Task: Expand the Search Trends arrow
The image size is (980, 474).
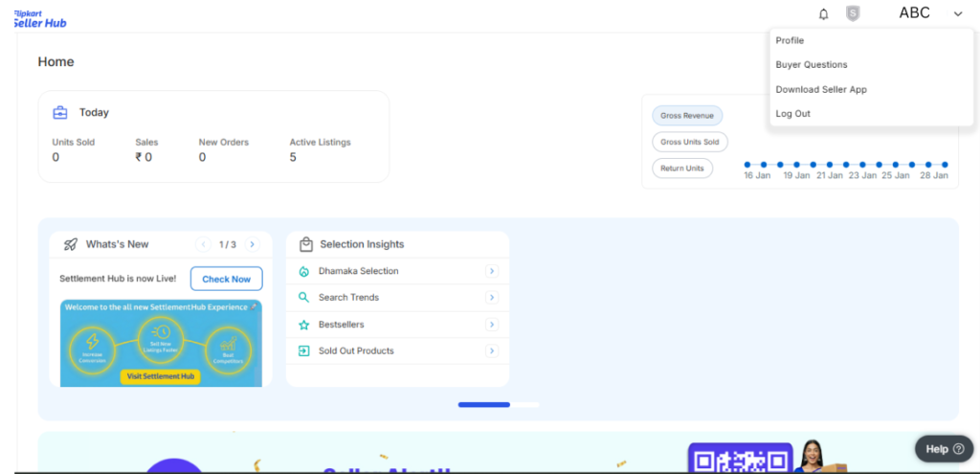Action: click(x=492, y=298)
